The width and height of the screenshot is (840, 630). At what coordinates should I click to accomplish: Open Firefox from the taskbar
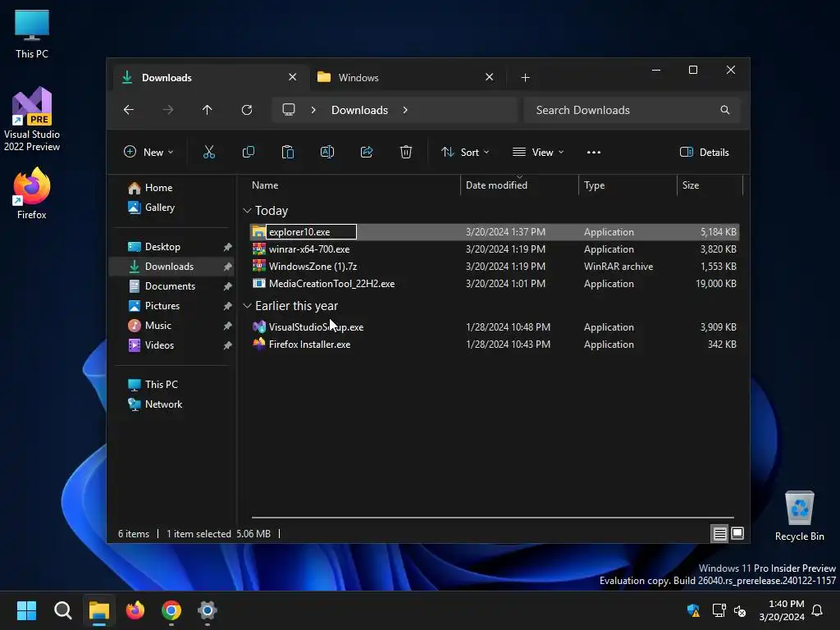135,610
